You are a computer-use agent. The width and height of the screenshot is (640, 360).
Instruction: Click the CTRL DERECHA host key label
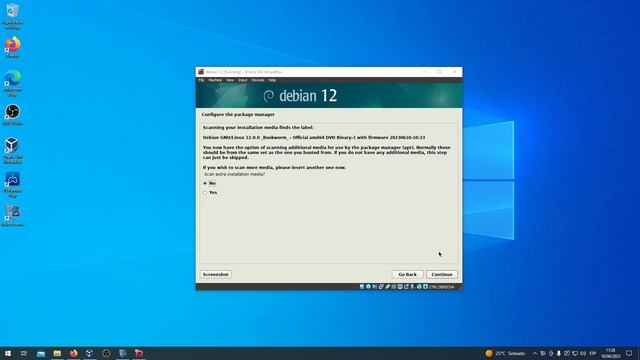pos(442,287)
